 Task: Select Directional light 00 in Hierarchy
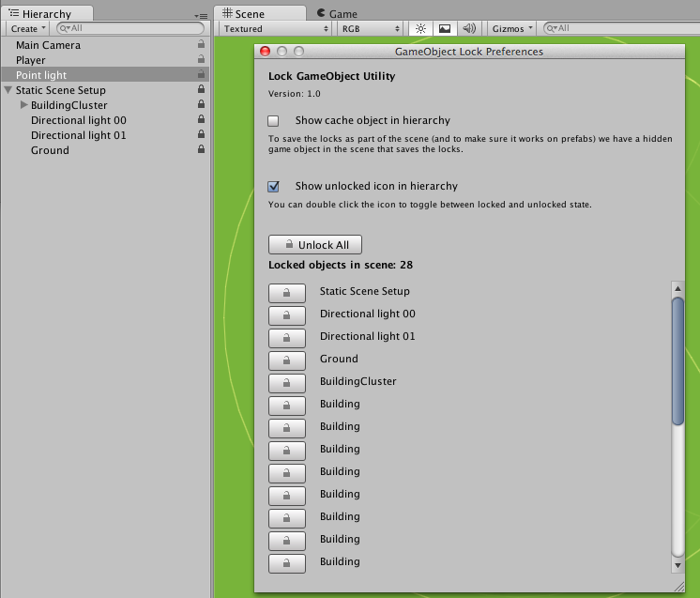coord(105,119)
